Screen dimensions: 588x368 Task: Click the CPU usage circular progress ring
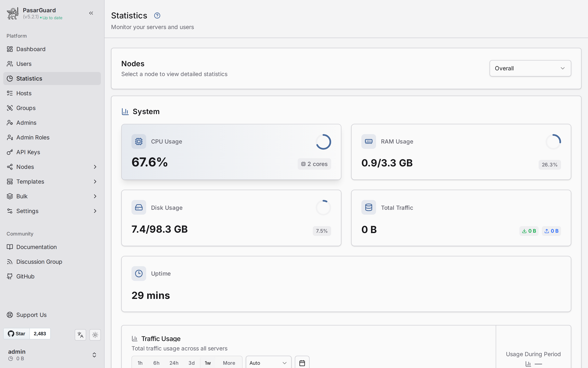pyautogui.click(x=323, y=142)
